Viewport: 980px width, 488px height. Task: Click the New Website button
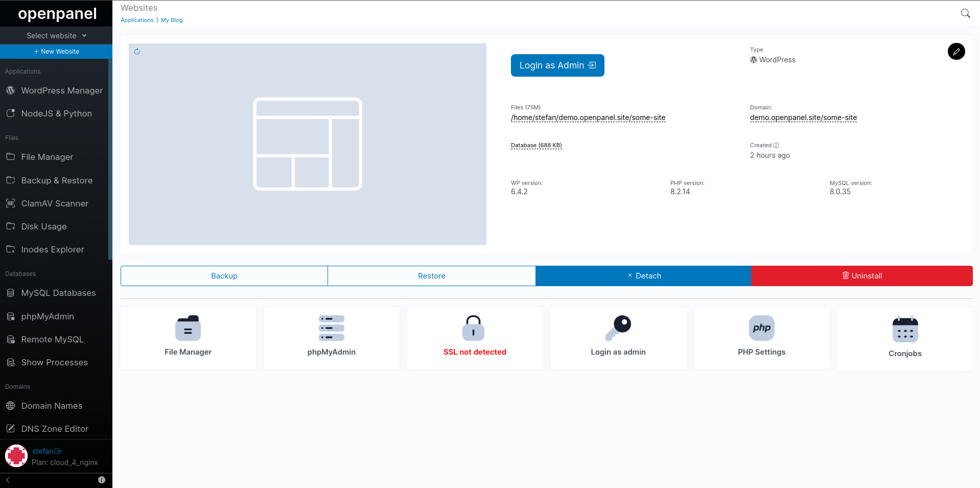56,52
